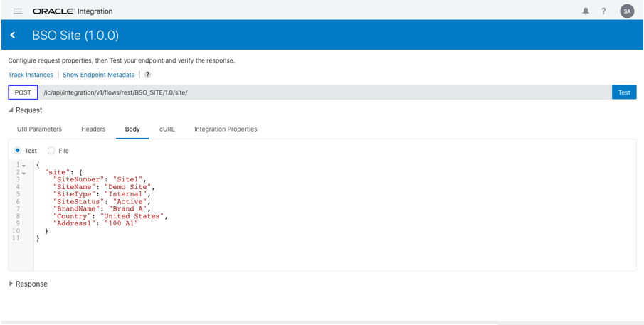
Task: Open the help question mark in header
Action: pyautogui.click(x=603, y=11)
